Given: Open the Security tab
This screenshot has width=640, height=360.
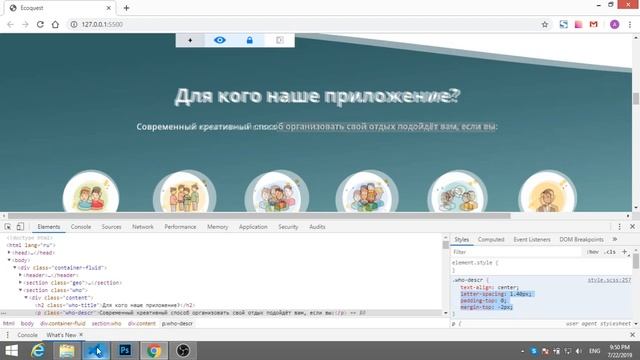Looking at the screenshot, I should coord(288,227).
